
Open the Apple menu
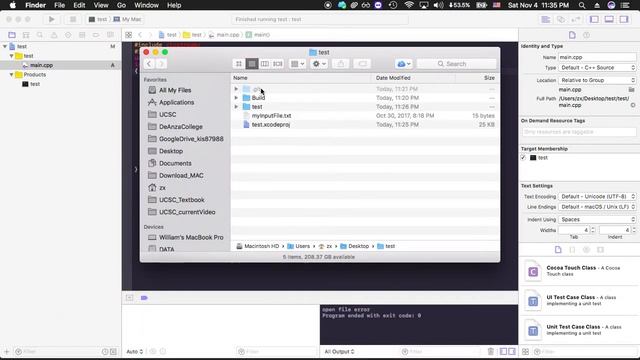tap(13, 5)
